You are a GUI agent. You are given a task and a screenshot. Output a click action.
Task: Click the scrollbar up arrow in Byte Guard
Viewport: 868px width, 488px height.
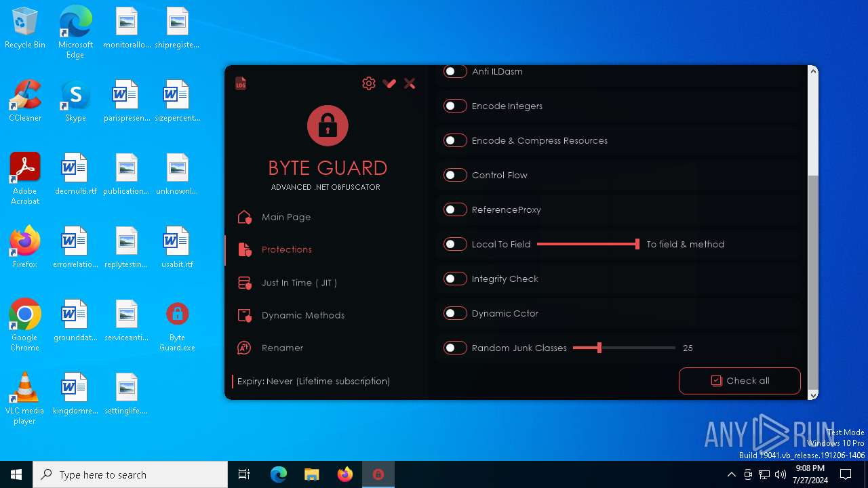(x=813, y=70)
